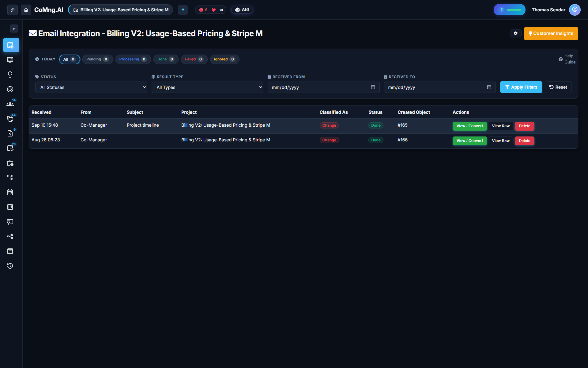Open the invoice dollar icon with badge 9
Viewport: 588px width, 368px height.
click(x=10, y=133)
